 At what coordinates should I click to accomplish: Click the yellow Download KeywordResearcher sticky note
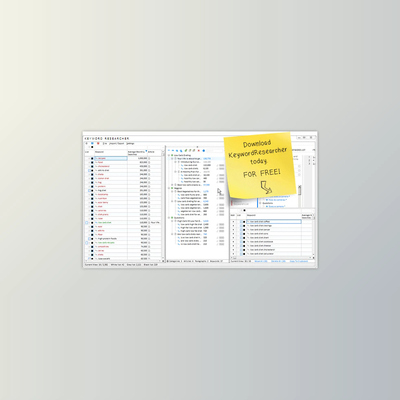[x=259, y=165]
